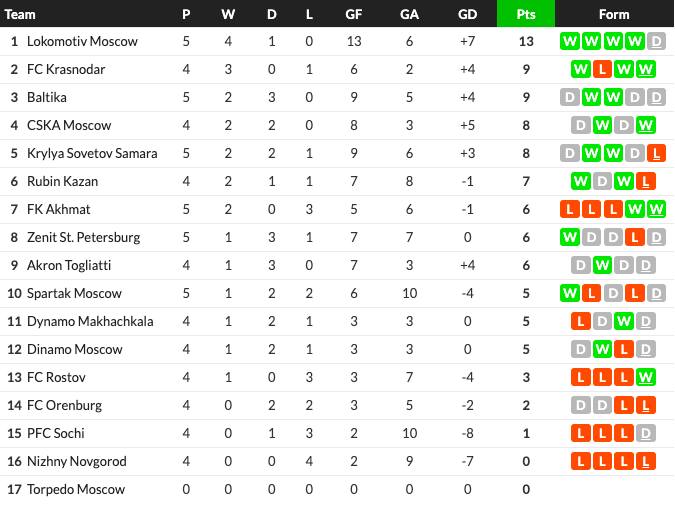This screenshot has width=675, height=510.
Task: Click the Team column header
Action: pos(20,14)
